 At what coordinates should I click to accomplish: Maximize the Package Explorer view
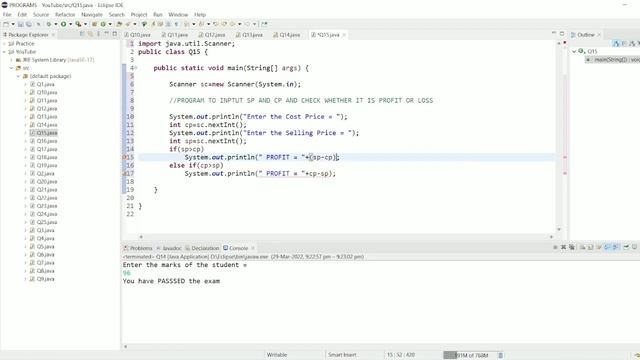pyautogui.click(x=115, y=34)
